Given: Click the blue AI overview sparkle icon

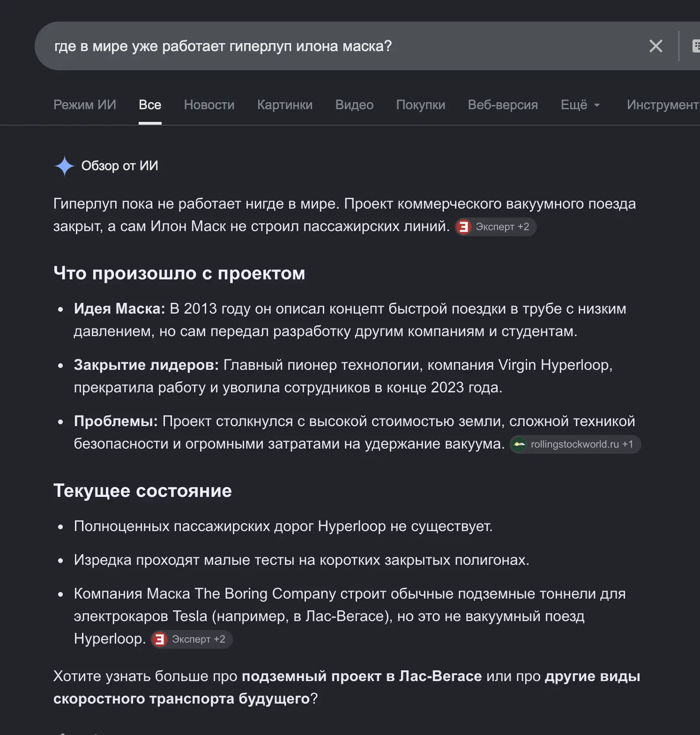Looking at the screenshot, I should [64, 166].
